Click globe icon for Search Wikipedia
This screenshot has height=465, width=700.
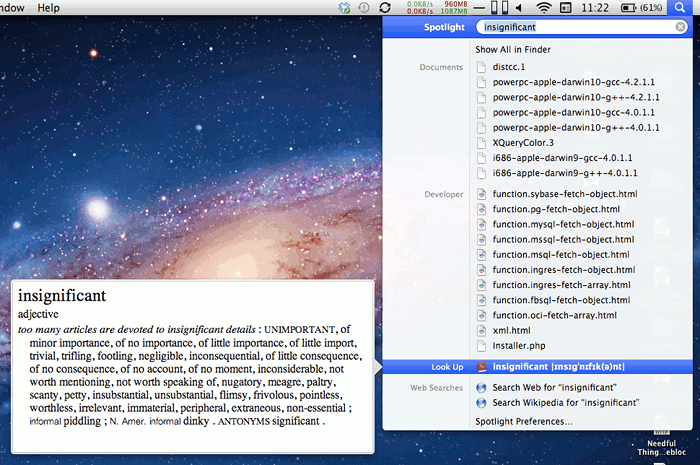point(481,403)
